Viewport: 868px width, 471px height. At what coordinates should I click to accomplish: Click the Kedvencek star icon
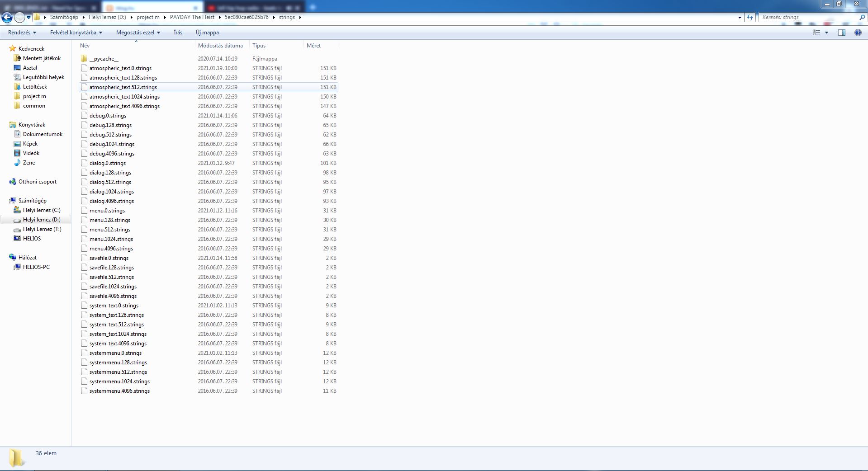(13, 48)
